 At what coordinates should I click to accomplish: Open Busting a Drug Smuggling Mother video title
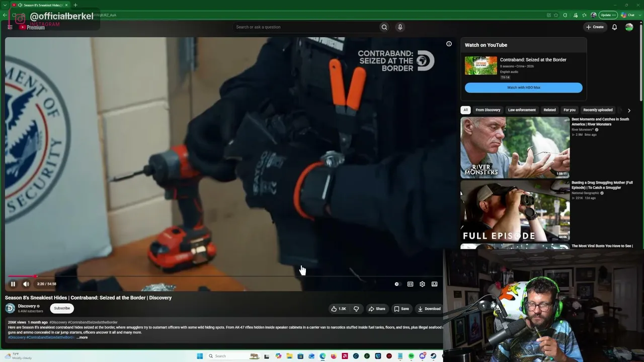pyautogui.click(x=602, y=185)
